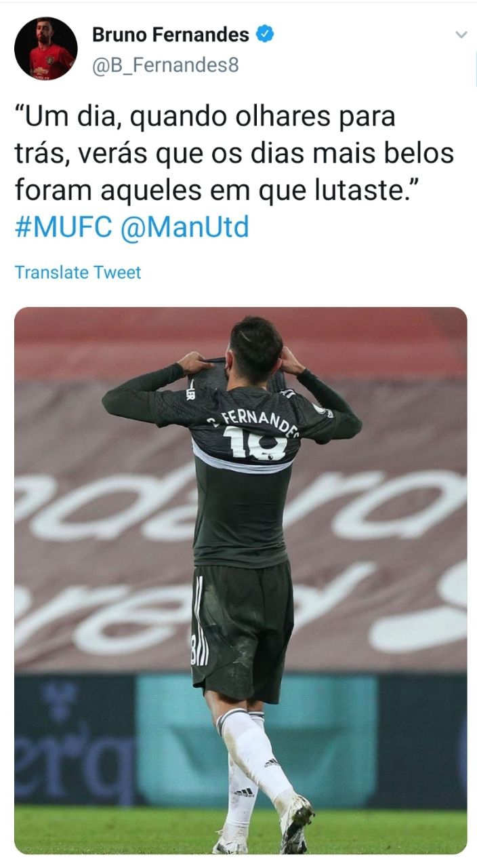Open the @B_Fernandes8 handle
The height and width of the screenshot is (868, 477).
[165, 66]
